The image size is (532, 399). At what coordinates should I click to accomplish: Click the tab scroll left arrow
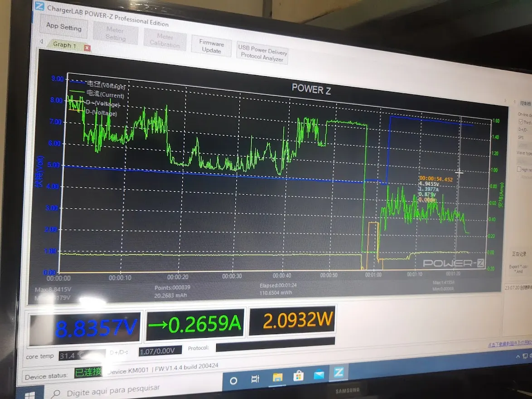pyautogui.click(x=41, y=41)
